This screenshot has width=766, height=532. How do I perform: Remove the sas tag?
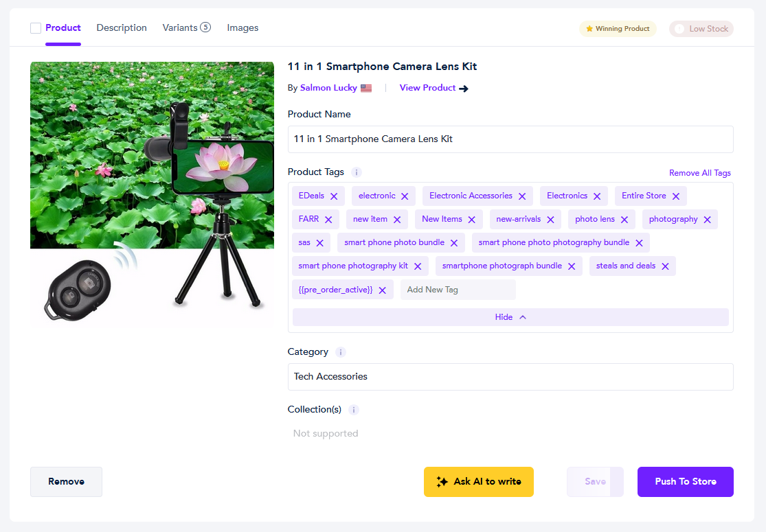coord(319,243)
